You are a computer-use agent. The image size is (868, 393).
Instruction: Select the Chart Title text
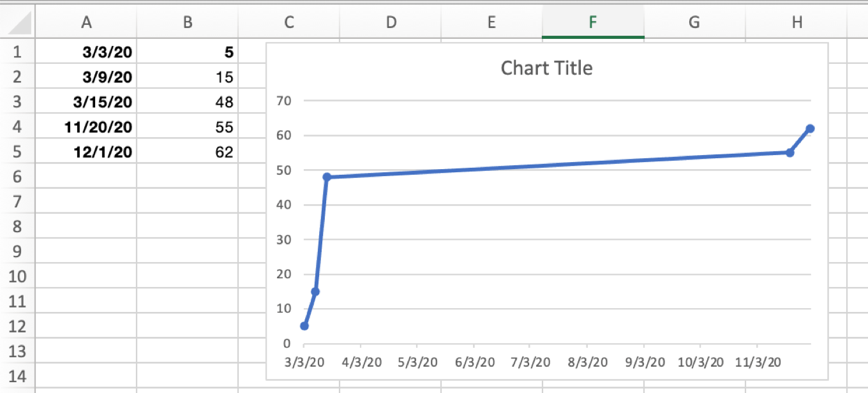point(546,68)
